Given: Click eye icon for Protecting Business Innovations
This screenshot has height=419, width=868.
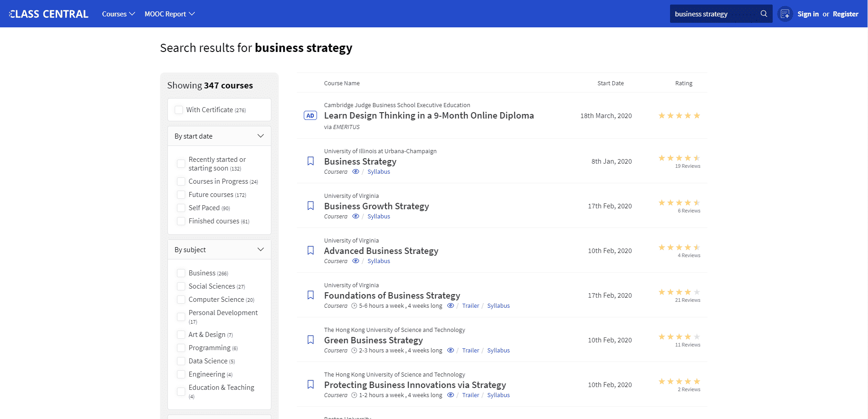Looking at the screenshot, I should tap(451, 395).
